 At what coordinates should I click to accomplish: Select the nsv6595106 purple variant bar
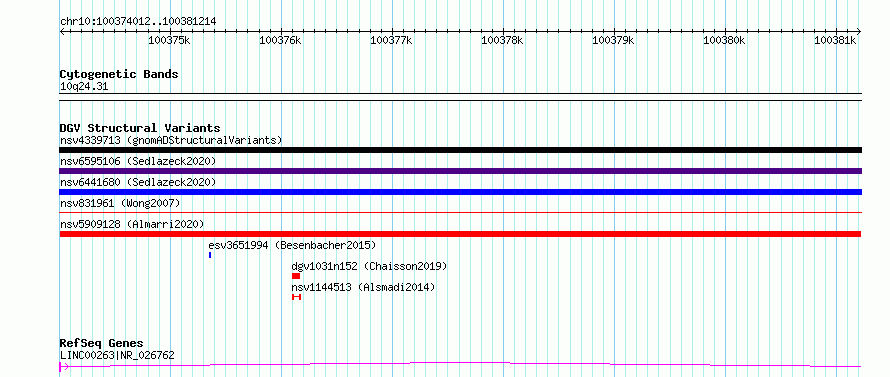click(460, 171)
